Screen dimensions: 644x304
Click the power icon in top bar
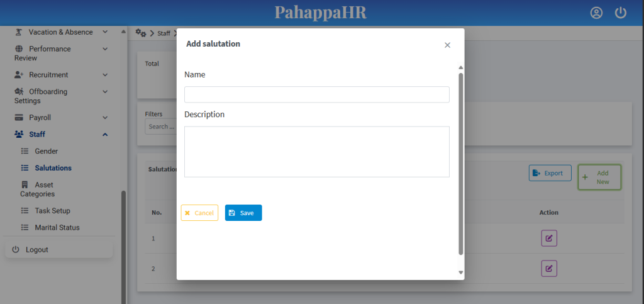pos(621,13)
